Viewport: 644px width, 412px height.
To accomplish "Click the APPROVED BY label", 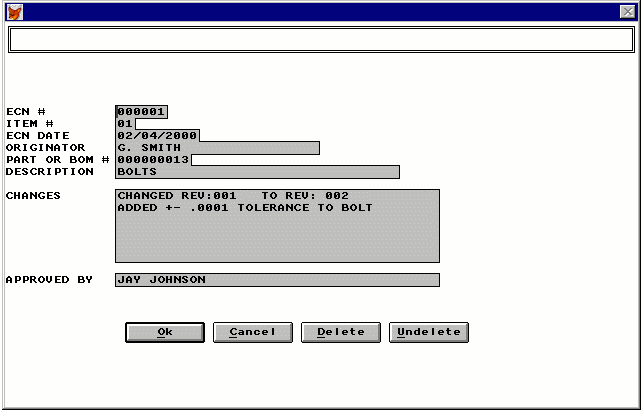I will [x=49, y=280].
